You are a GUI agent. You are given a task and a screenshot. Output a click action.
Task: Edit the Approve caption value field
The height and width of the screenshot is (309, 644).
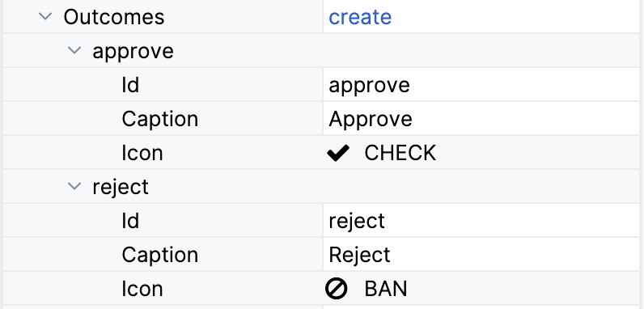(481, 119)
